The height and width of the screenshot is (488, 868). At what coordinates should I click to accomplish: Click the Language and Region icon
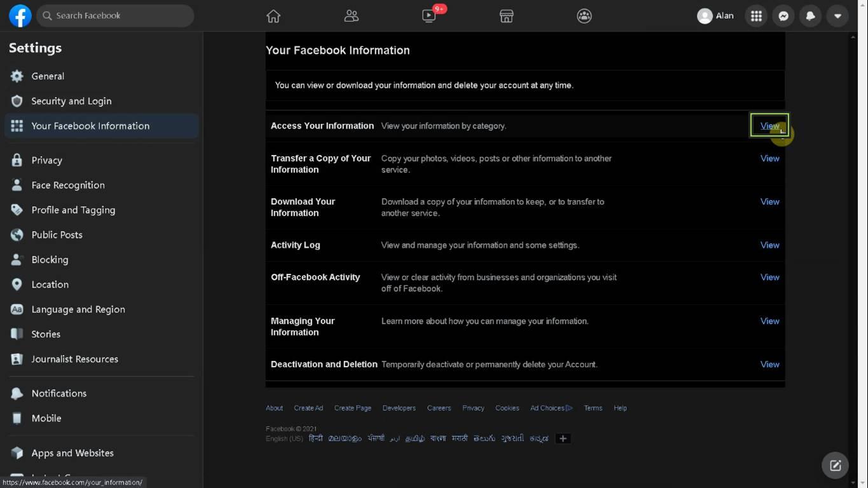point(17,309)
